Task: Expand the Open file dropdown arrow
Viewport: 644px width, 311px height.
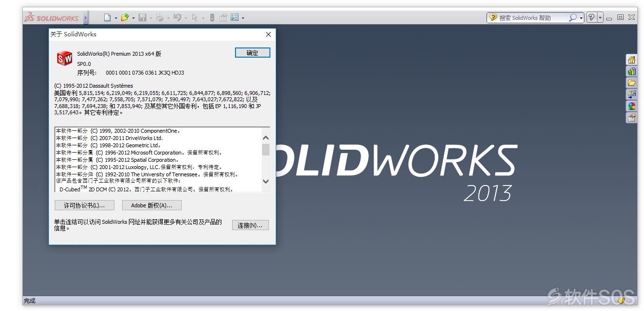Action: click(x=133, y=18)
